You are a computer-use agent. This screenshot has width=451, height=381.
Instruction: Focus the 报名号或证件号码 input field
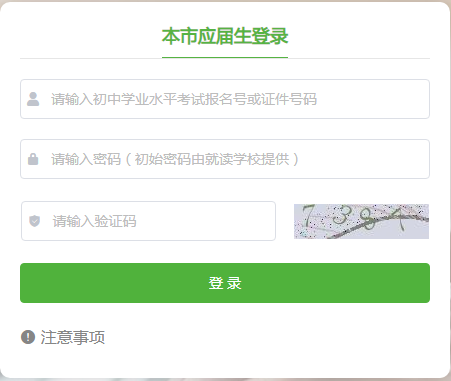225,99
